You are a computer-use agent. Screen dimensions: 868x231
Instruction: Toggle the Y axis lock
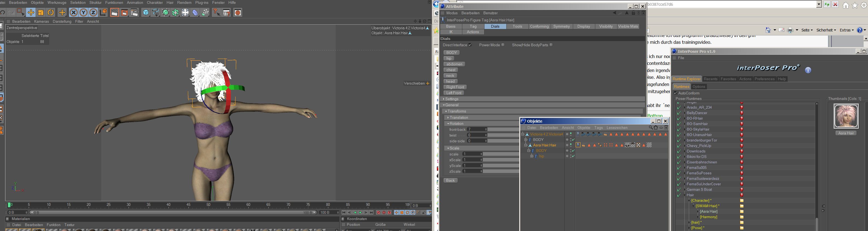click(x=83, y=13)
